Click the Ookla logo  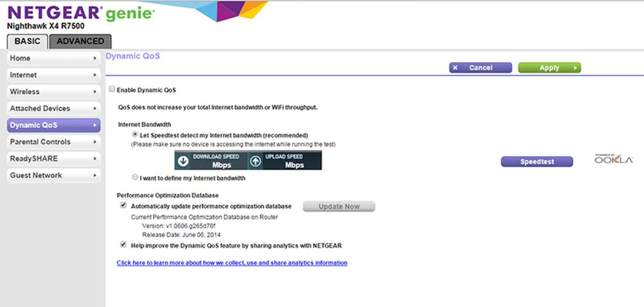[x=613, y=159]
